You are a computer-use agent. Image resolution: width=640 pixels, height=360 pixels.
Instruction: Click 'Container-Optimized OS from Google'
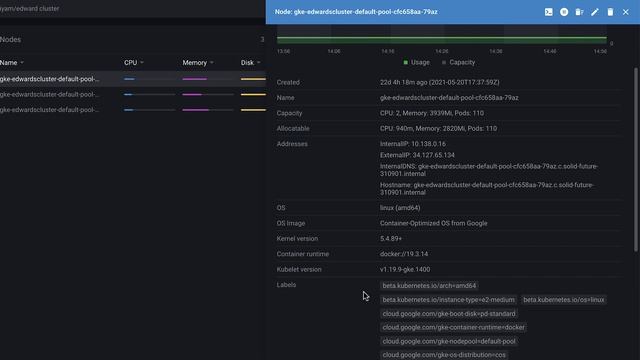pos(433,223)
